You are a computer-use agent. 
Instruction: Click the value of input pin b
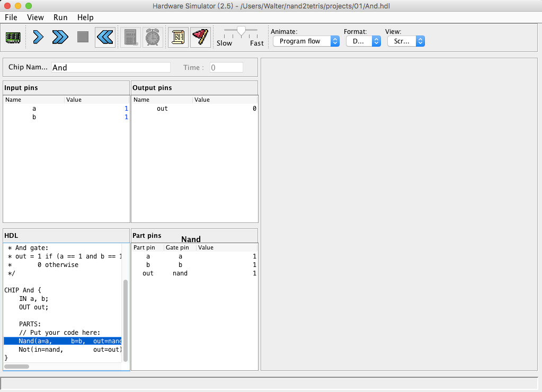126,117
